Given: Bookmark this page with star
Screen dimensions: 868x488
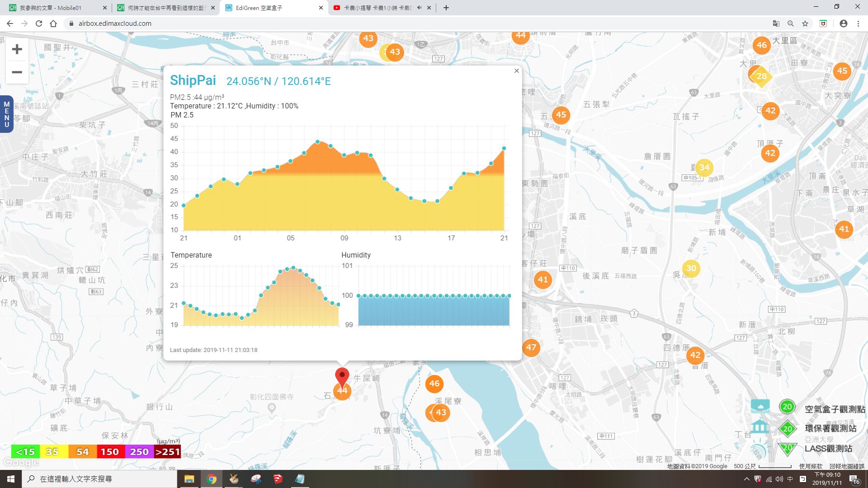Looking at the screenshot, I should (x=805, y=23).
